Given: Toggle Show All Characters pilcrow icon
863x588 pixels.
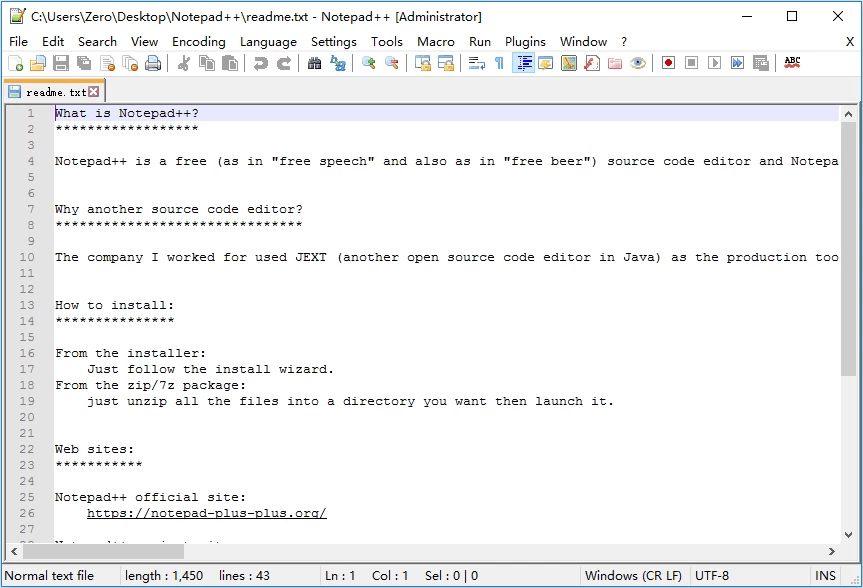Looking at the screenshot, I should point(500,63).
